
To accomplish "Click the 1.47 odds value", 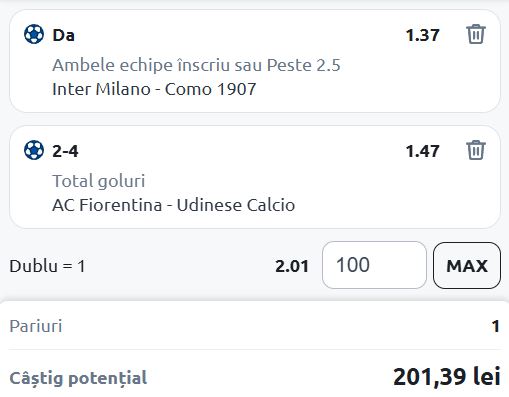I will click(422, 151).
